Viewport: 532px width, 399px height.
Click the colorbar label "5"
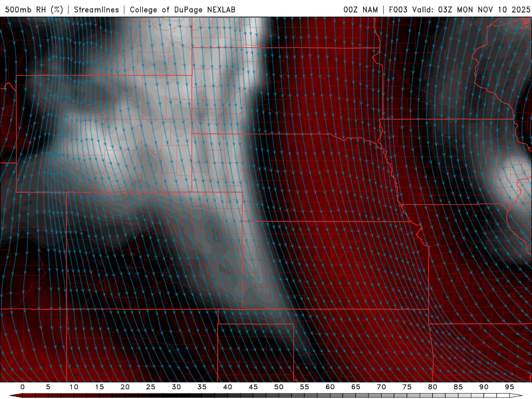pyautogui.click(x=48, y=387)
